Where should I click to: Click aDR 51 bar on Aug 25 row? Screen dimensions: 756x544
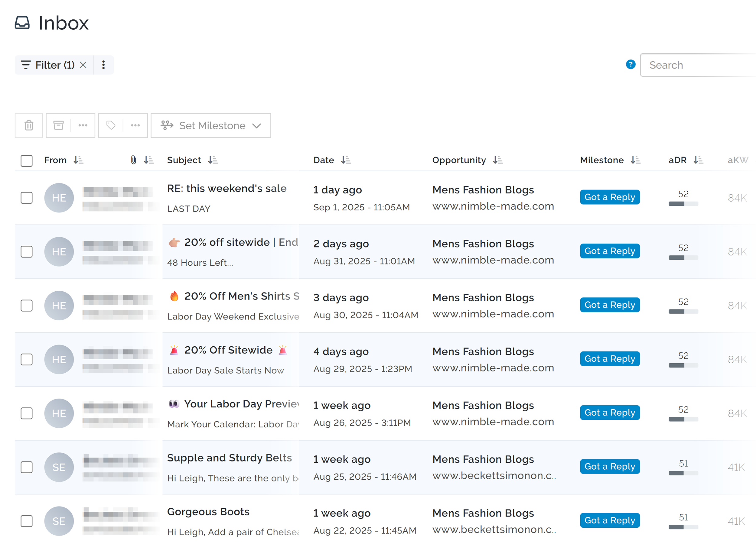point(683,473)
